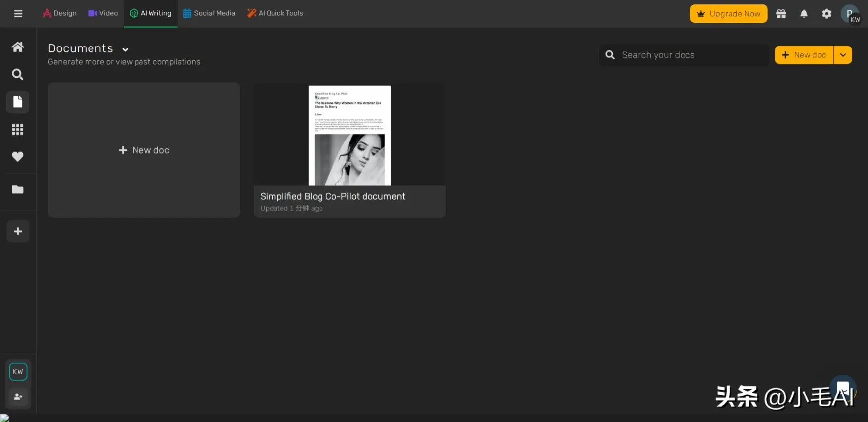Open the apps grid icon in sidebar
868x422 pixels.
tap(18, 129)
